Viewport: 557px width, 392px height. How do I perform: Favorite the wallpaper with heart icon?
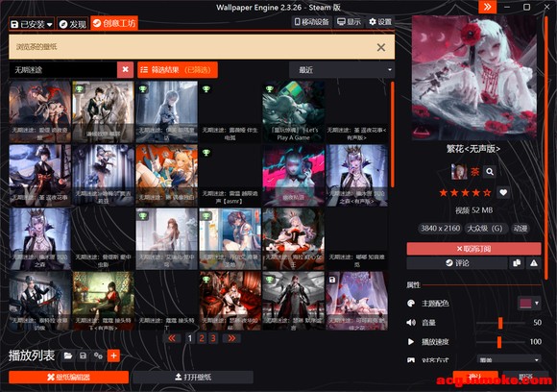tap(503, 192)
